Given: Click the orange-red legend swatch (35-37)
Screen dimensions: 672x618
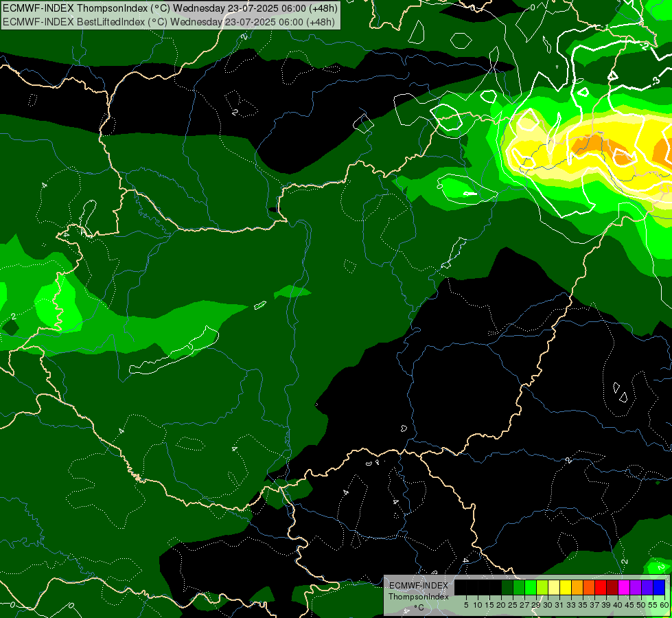Looking at the screenshot, I should 589,587.
